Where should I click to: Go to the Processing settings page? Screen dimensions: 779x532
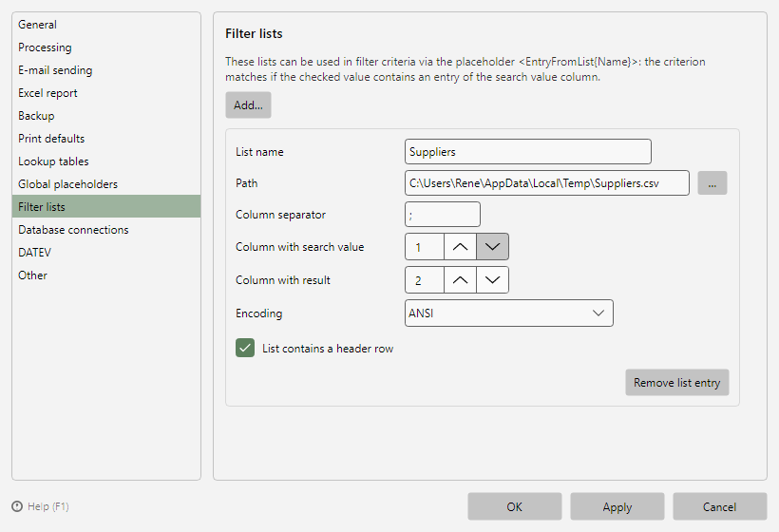click(106, 47)
